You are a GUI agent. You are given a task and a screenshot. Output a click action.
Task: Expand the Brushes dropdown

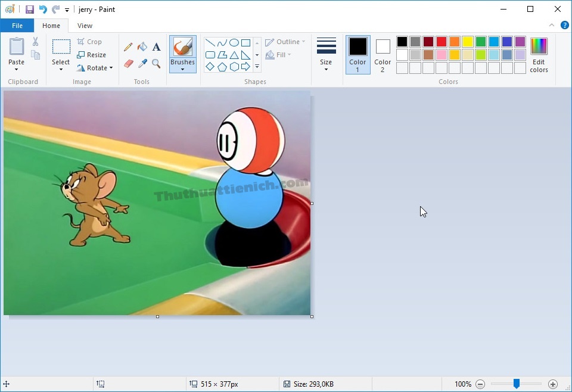coord(182,69)
